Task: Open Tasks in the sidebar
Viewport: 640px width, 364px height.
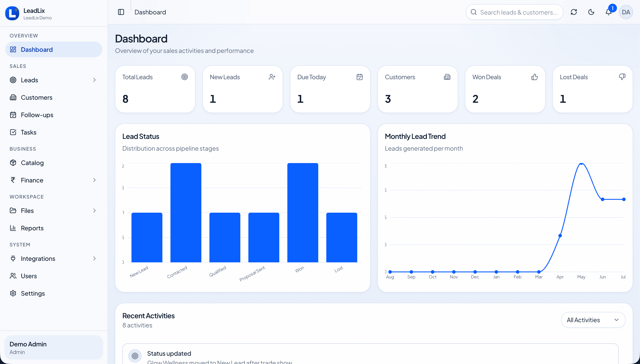Action: [54, 132]
